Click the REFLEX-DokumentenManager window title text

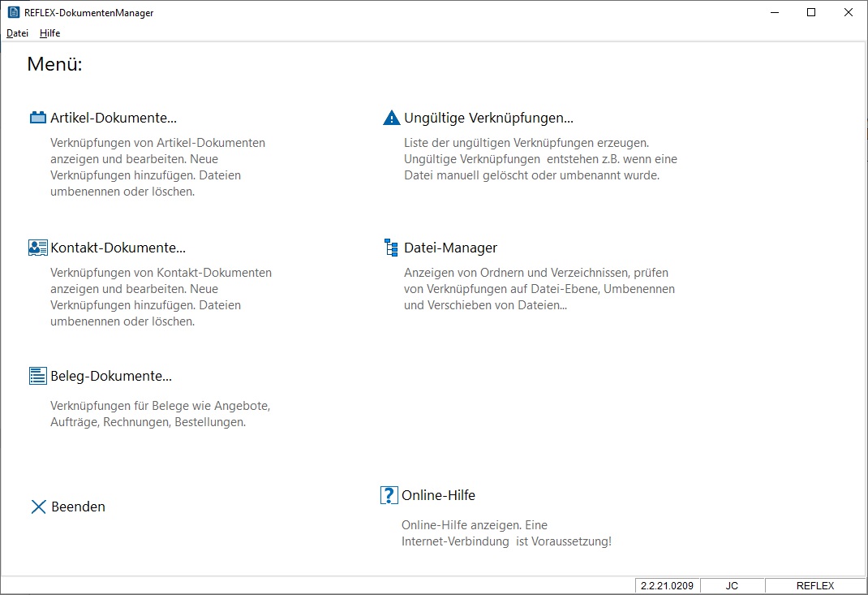pyautogui.click(x=89, y=13)
